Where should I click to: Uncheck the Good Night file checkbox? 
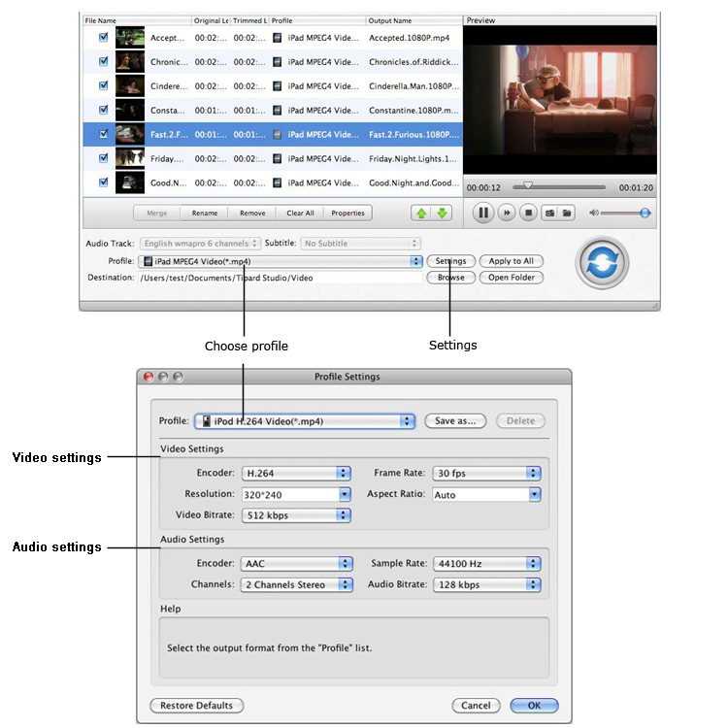pyautogui.click(x=104, y=182)
